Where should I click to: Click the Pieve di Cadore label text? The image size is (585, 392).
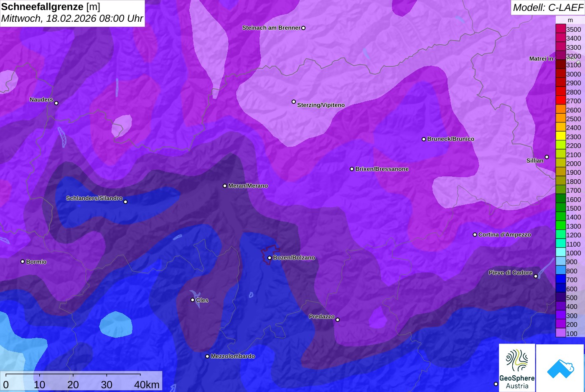pyautogui.click(x=511, y=273)
